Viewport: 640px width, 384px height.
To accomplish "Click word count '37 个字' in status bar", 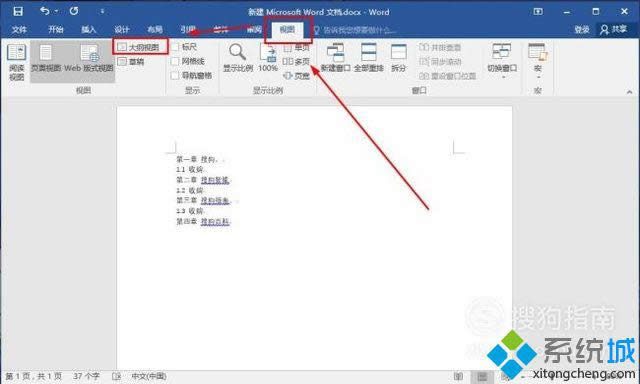I will pyautogui.click(x=86, y=376).
